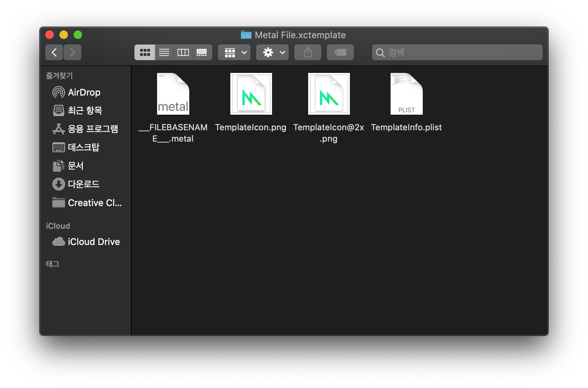This screenshot has width=588, height=388.
Task: Open the Creative Cl... sidebar folder
Action: point(86,203)
